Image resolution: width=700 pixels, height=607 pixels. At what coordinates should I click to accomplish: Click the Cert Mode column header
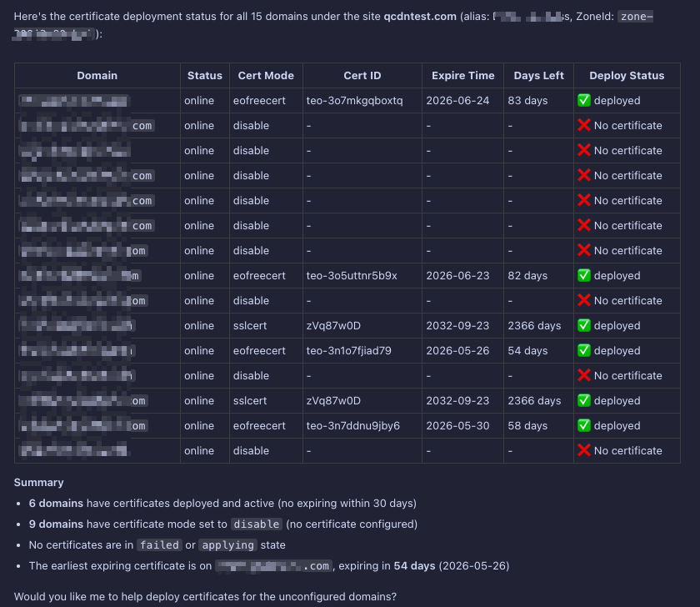[266, 76]
